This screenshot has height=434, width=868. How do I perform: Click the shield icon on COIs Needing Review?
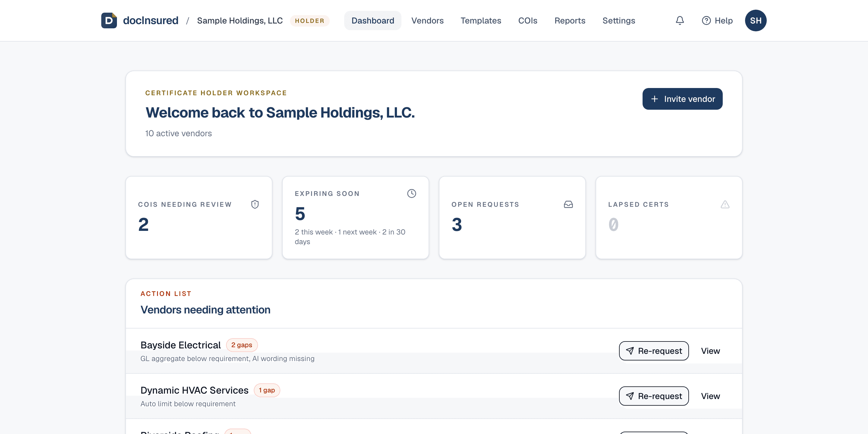(x=255, y=205)
